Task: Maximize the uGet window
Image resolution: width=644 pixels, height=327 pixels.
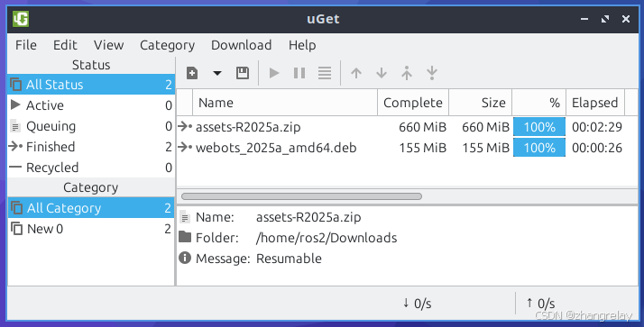Action: (605, 19)
